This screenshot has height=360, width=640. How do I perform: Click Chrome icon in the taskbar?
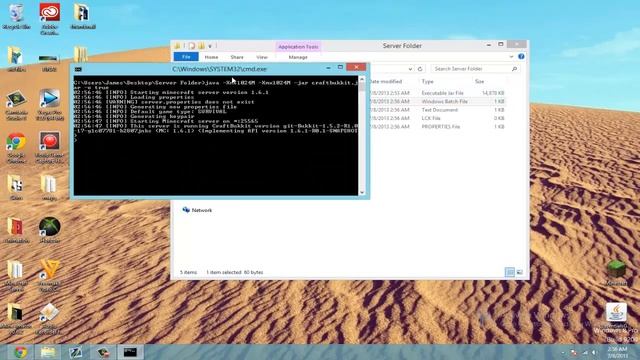20,352
